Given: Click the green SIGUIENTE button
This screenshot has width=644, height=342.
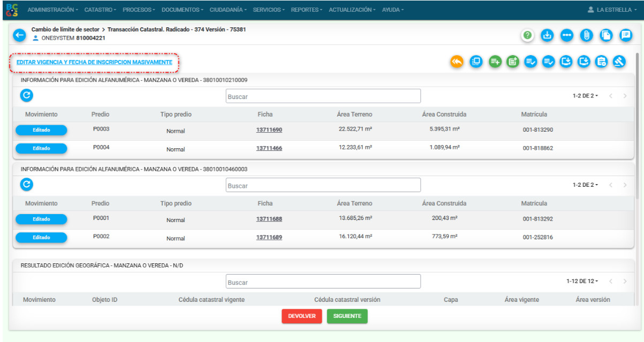Looking at the screenshot, I should [347, 316].
